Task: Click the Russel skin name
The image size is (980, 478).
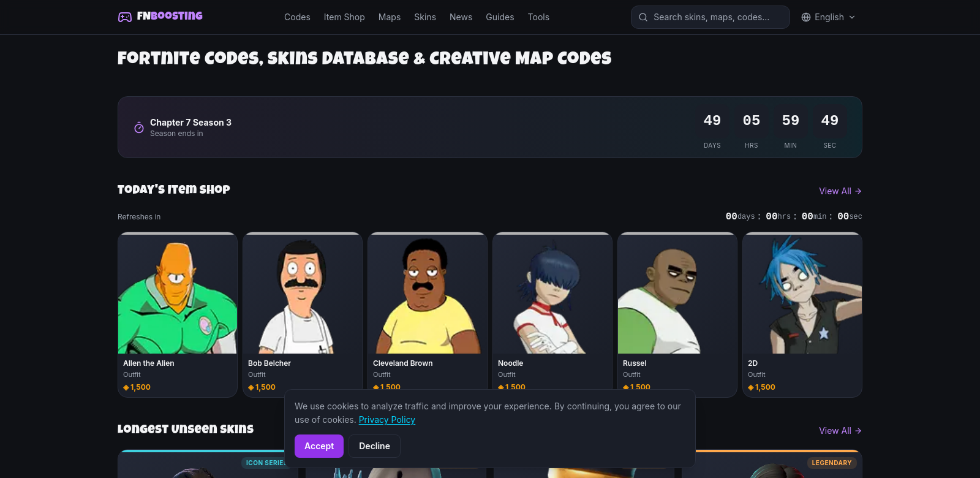Action: pos(635,363)
